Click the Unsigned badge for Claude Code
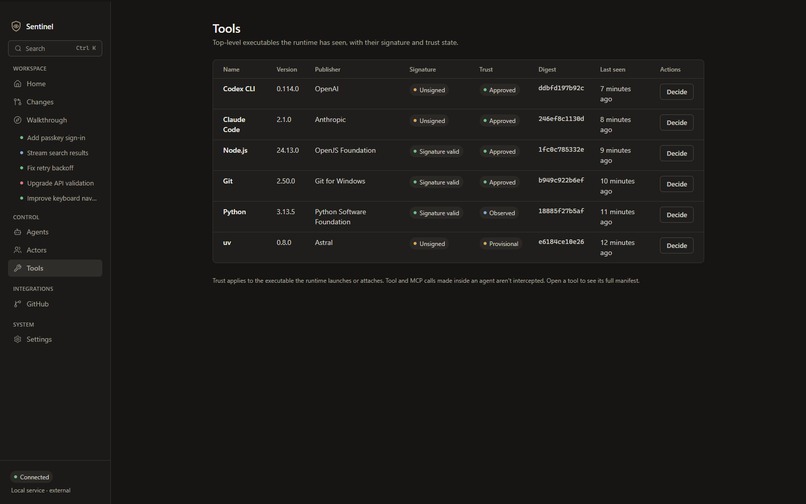The width and height of the screenshot is (806, 504). [x=429, y=121]
